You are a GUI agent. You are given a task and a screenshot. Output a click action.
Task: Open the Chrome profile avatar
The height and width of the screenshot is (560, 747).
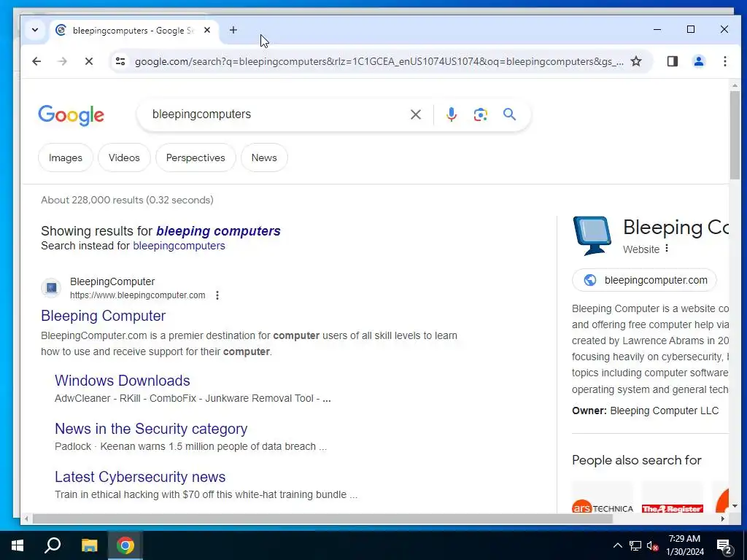coord(698,61)
